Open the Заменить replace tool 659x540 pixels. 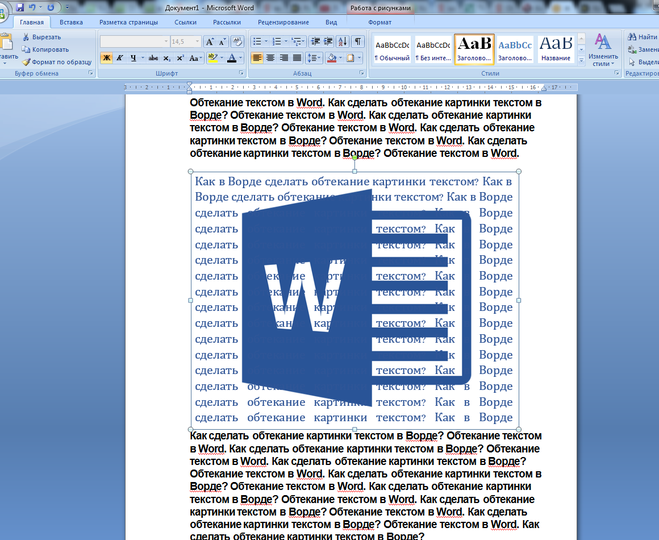(643, 50)
